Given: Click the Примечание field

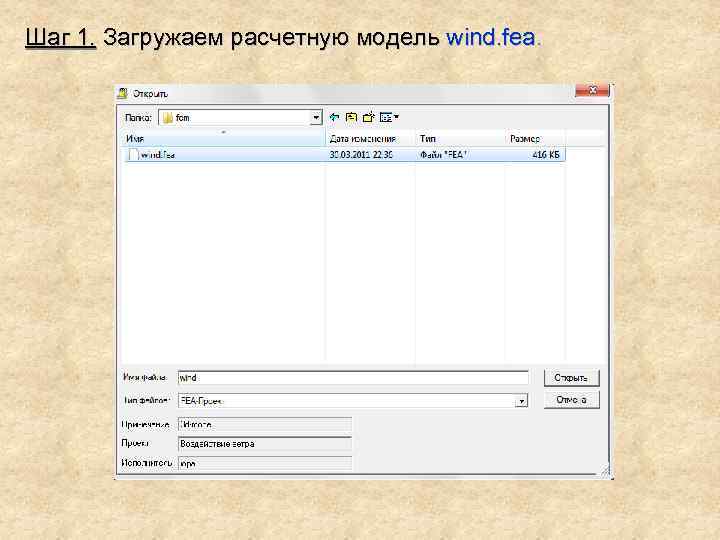Looking at the screenshot, I should coord(264,425).
